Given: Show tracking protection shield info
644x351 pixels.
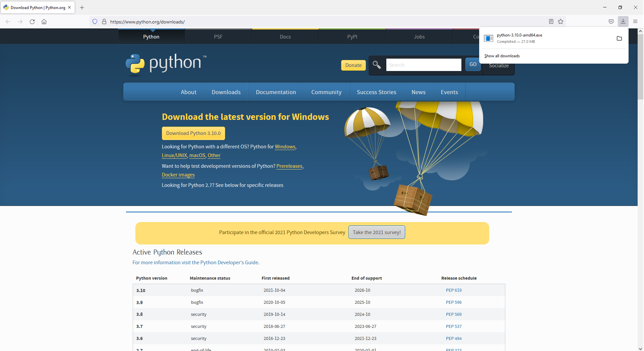Looking at the screenshot, I should pyautogui.click(x=95, y=22).
